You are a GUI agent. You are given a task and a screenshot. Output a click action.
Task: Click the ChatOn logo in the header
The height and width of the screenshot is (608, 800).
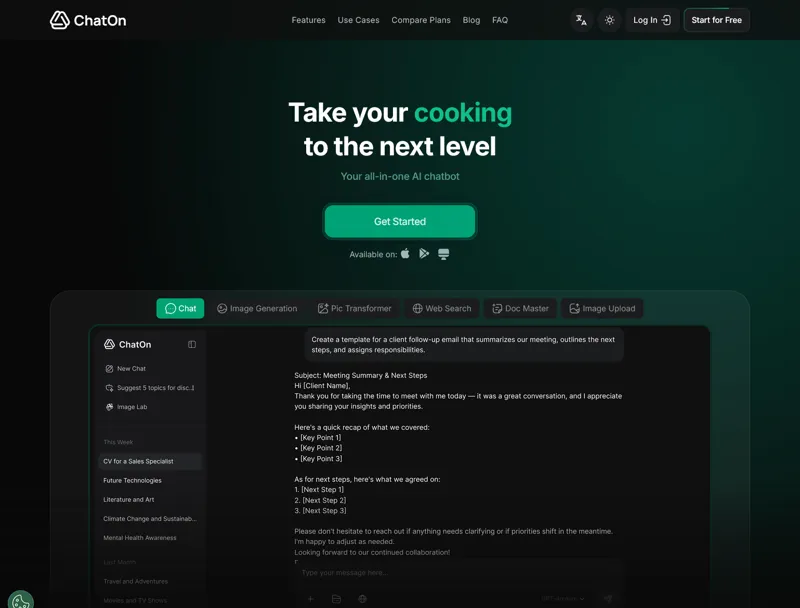[88, 20]
